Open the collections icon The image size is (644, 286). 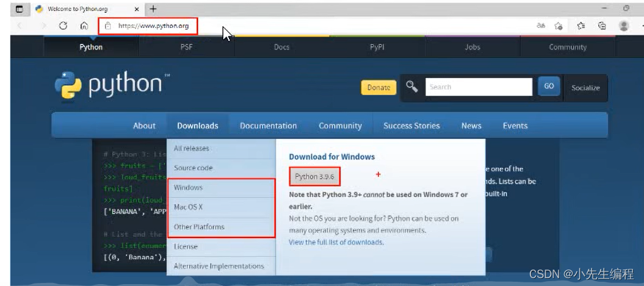(602, 26)
